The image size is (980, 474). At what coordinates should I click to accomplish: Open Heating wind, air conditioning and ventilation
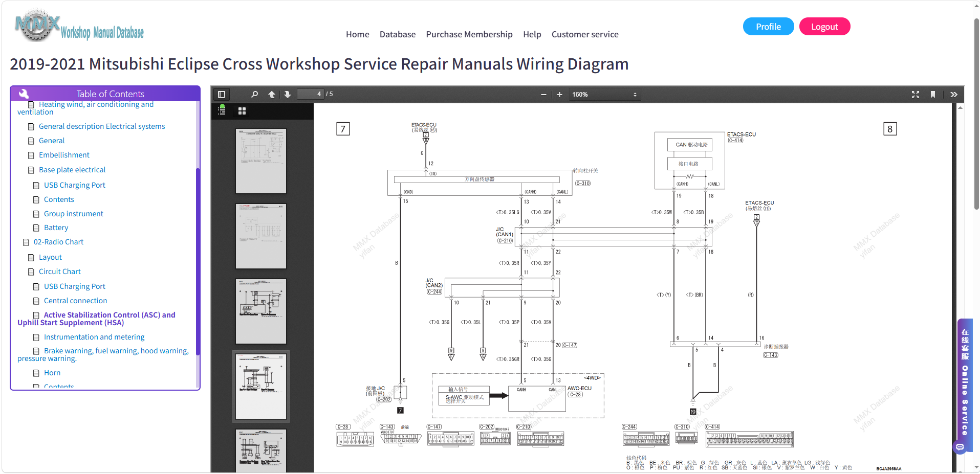85,108
